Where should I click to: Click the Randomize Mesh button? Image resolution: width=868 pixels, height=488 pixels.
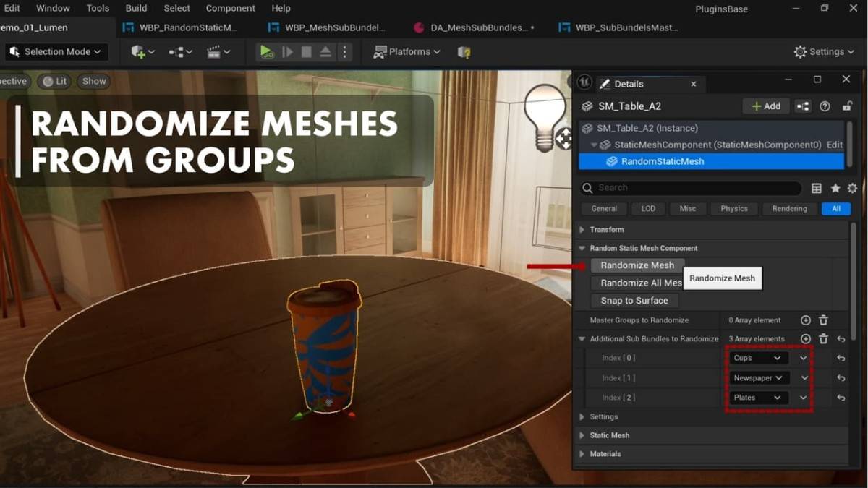pos(637,265)
